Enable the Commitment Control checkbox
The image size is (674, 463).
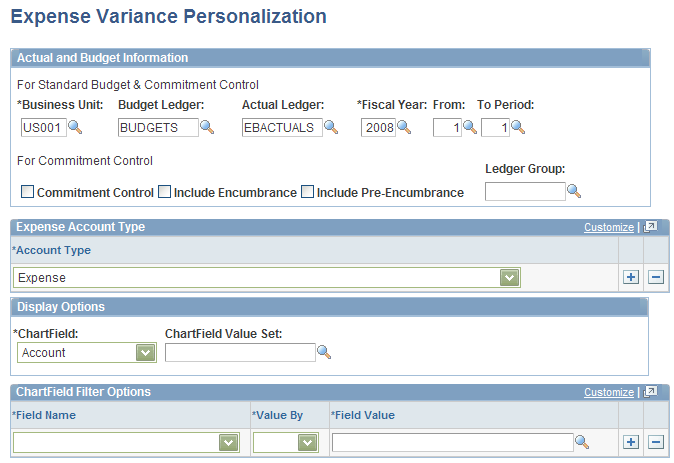(27, 192)
